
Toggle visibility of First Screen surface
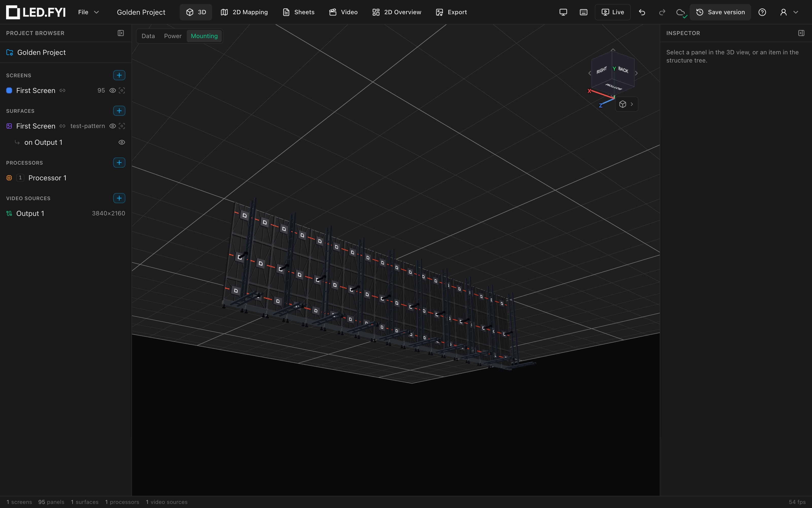pyautogui.click(x=113, y=126)
